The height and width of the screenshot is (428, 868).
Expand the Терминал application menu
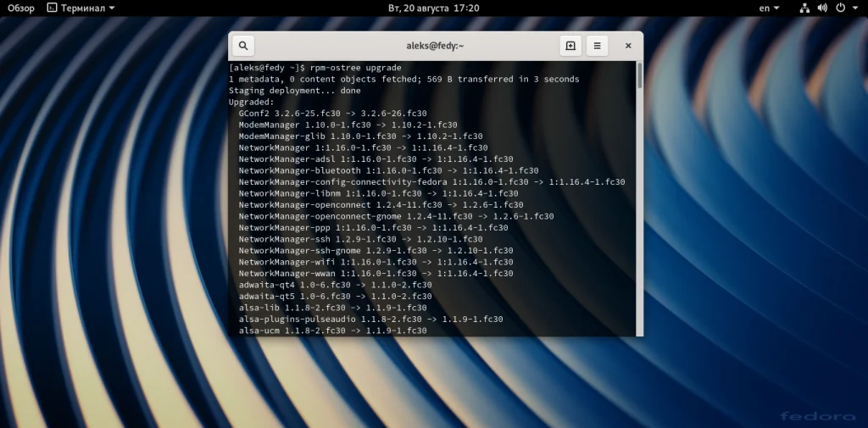(81, 8)
